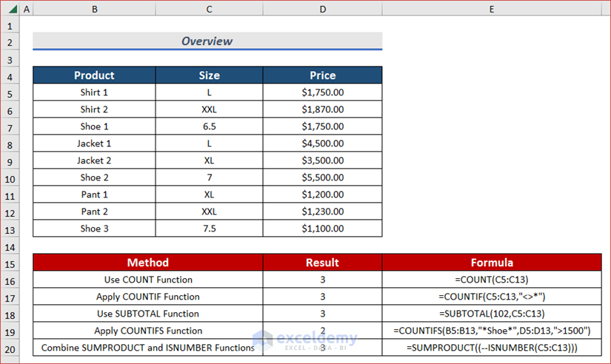Viewport: 611px width, 364px height.
Task: Click the Product header cell
Action: (x=94, y=75)
